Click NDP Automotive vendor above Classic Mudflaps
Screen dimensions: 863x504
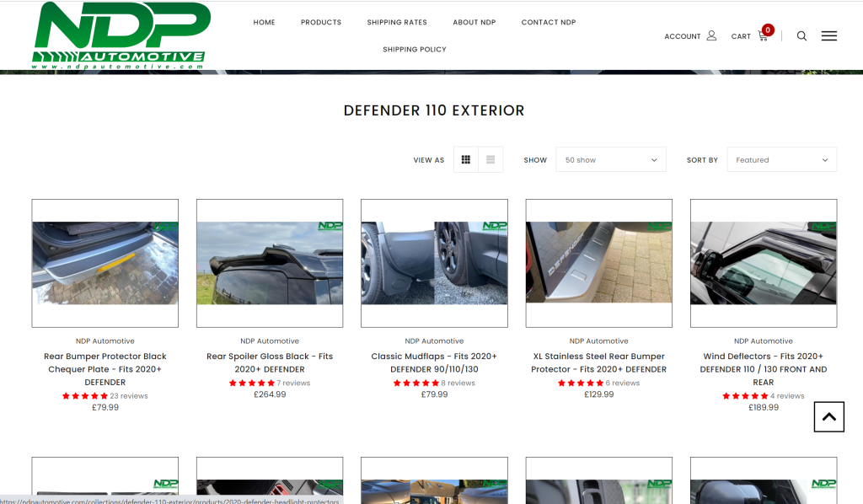click(x=434, y=341)
